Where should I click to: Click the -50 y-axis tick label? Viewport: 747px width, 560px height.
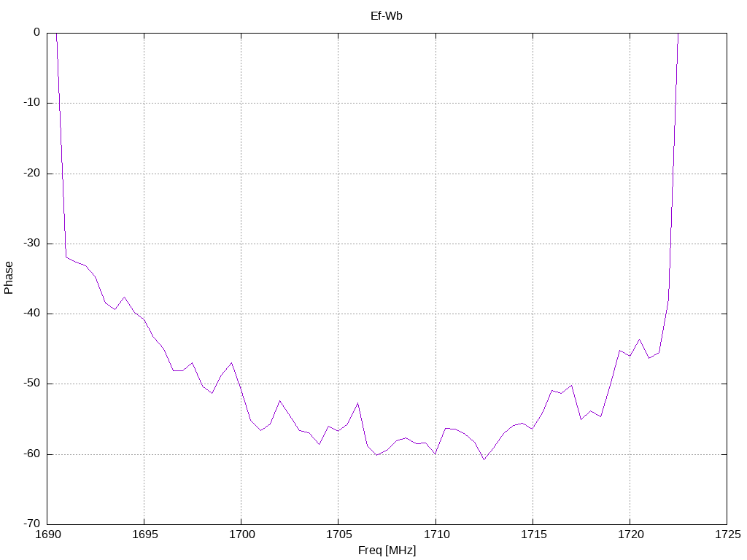click(32, 384)
